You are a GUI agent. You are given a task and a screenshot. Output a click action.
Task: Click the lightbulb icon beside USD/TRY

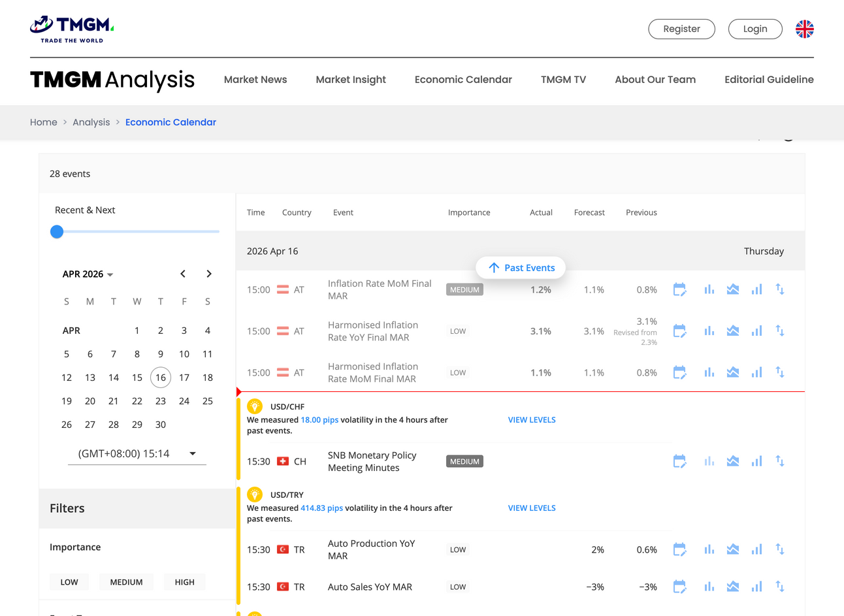pos(255,494)
